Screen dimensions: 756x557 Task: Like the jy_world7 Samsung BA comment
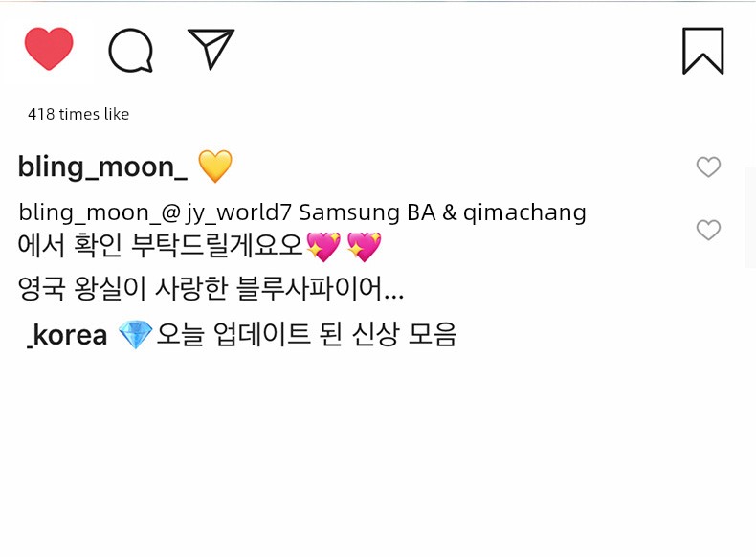708,230
